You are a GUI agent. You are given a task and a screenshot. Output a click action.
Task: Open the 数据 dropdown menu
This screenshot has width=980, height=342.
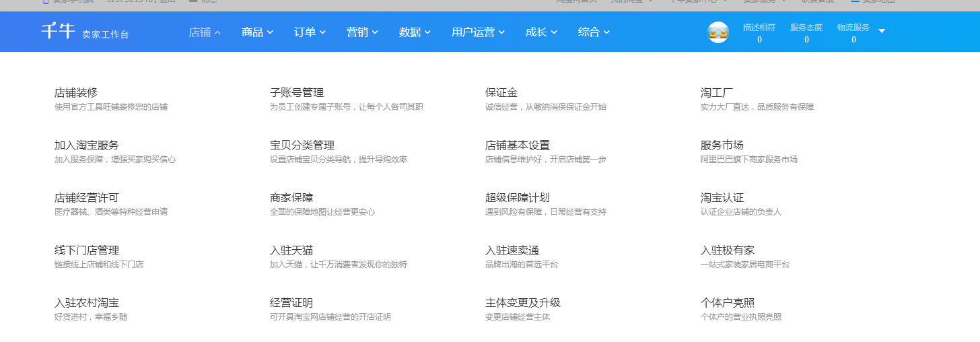click(415, 32)
